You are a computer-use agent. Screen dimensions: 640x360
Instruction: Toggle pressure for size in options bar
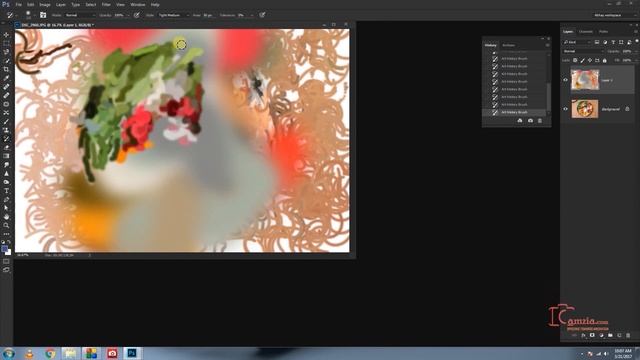point(262,15)
